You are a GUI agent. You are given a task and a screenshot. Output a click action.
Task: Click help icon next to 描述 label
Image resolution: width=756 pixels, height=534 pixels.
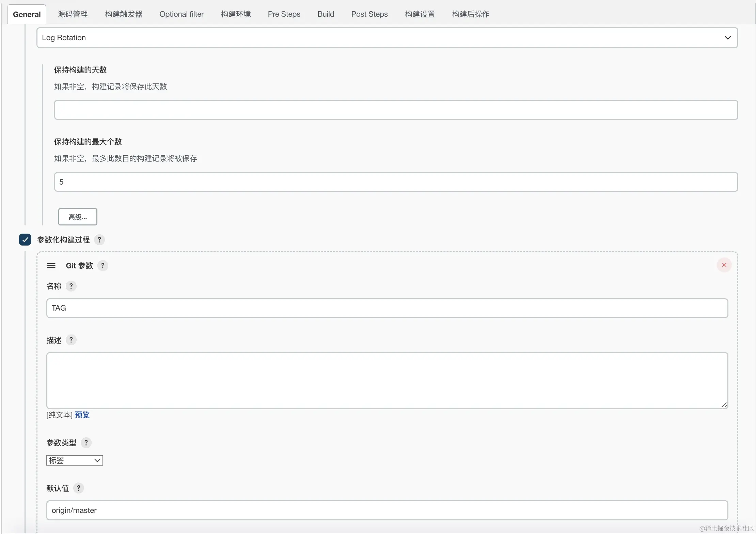71,340
